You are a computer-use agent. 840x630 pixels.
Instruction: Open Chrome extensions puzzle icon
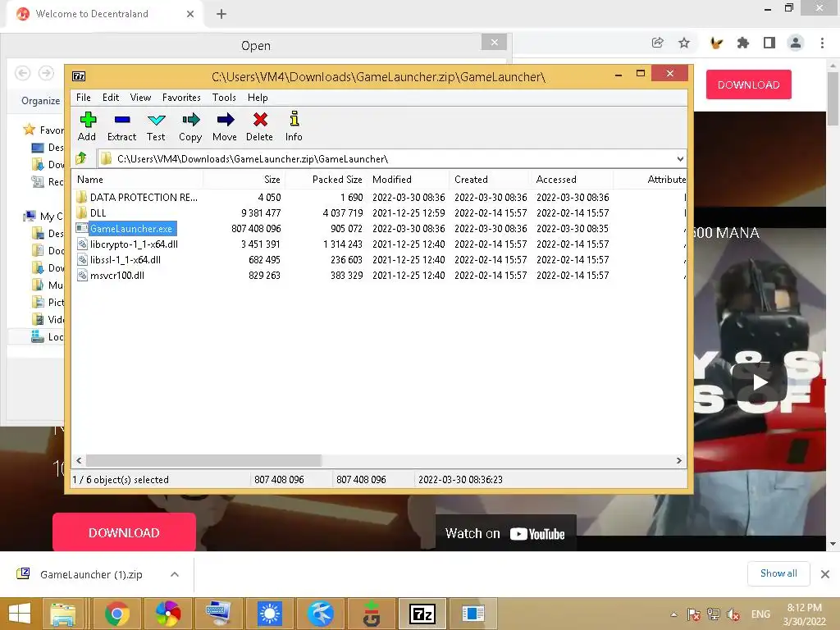tap(742, 43)
